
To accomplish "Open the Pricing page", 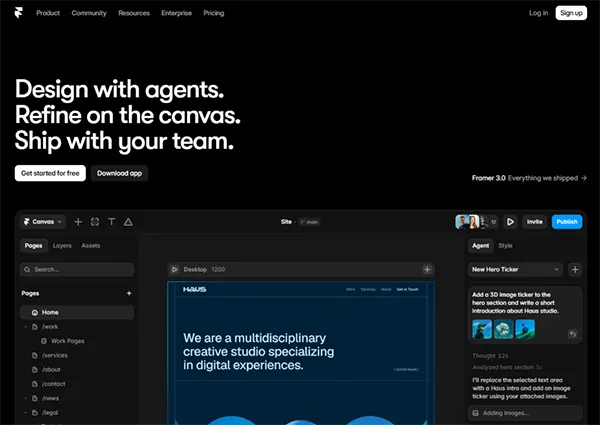I will tap(214, 13).
